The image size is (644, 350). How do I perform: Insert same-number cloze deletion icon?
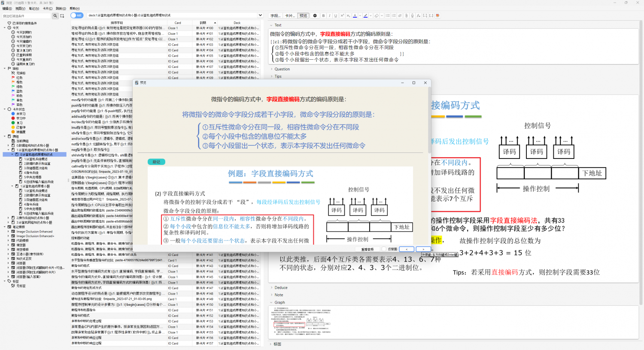[x=431, y=15]
